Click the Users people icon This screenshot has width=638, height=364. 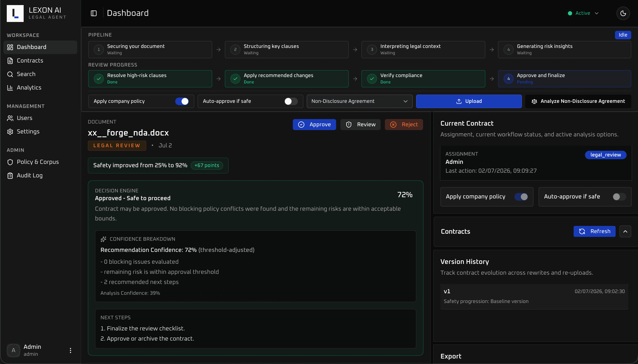point(10,118)
